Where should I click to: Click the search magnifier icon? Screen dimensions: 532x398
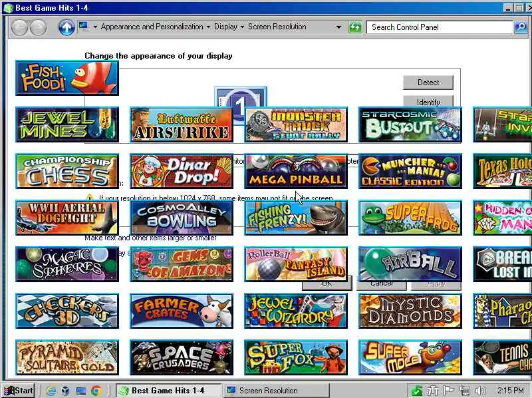(521, 27)
